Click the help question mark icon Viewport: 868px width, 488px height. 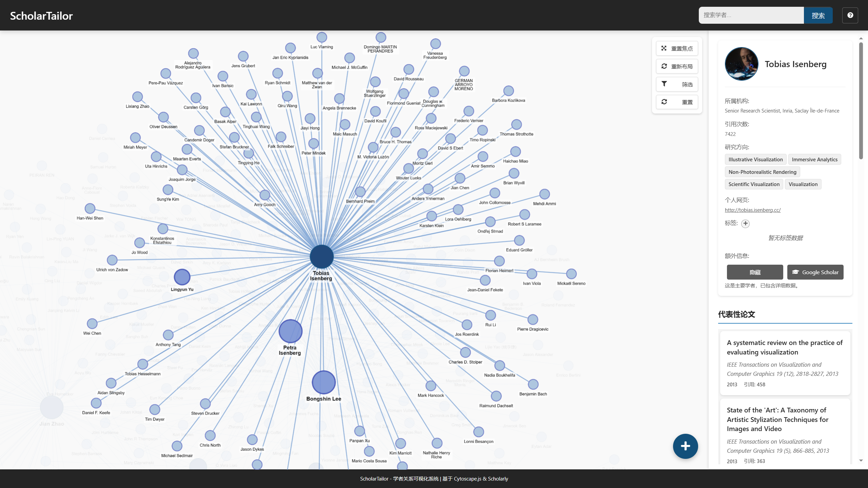(850, 15)
